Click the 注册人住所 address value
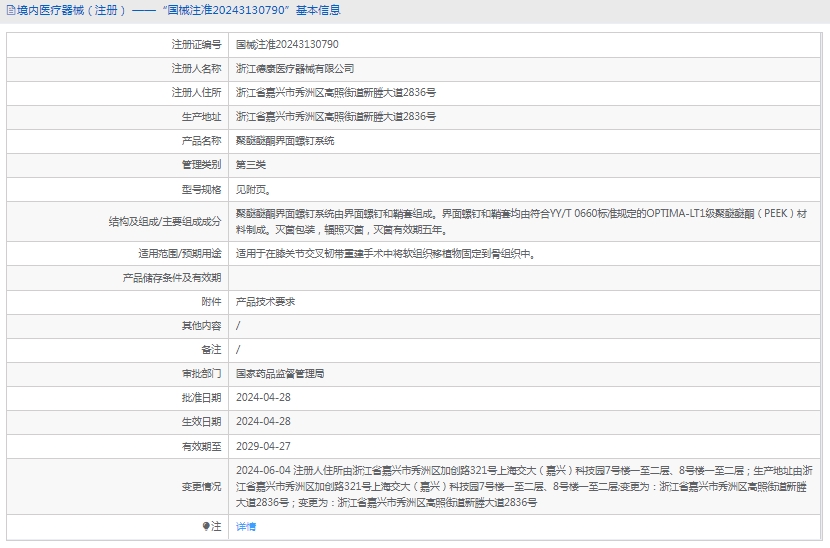 tap(335, 93)
